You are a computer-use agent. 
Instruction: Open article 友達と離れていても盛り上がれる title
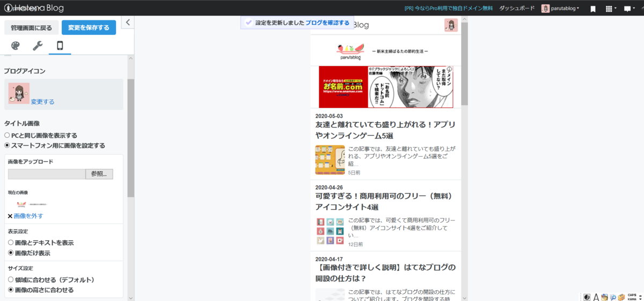(385, 130)
